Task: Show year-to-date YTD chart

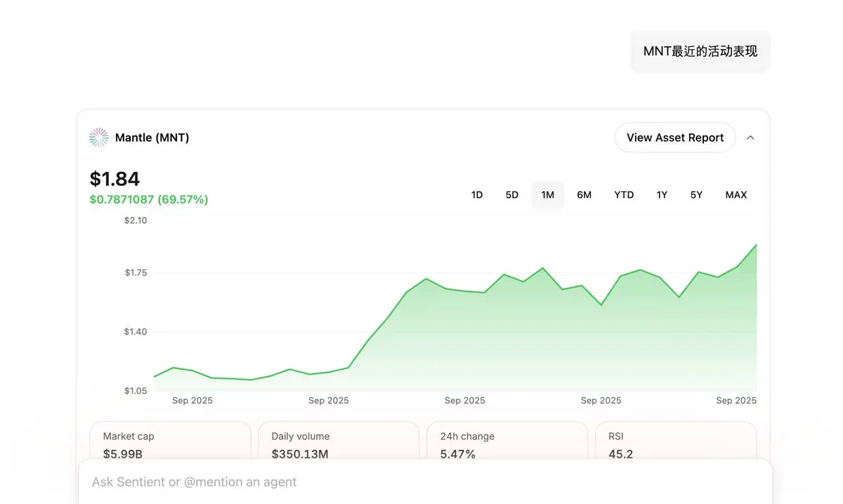Action: click(x=624, y=195)
